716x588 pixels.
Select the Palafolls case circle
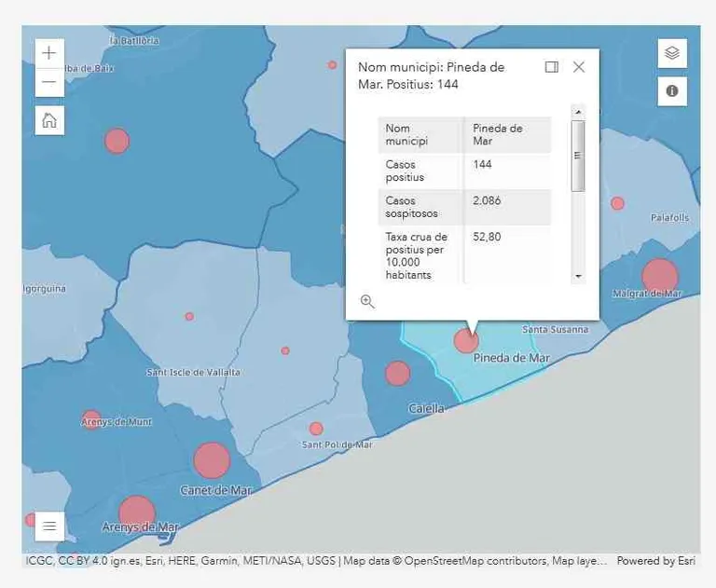617,203
